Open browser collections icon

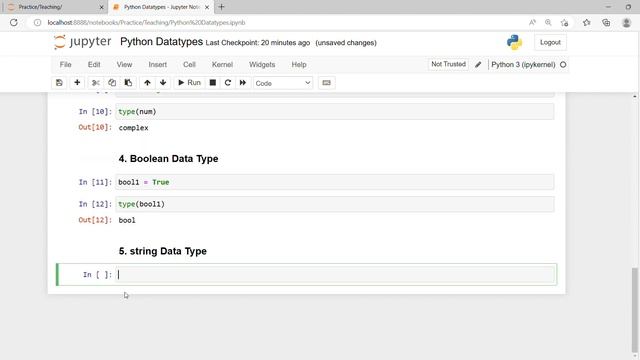coord(606,22)
